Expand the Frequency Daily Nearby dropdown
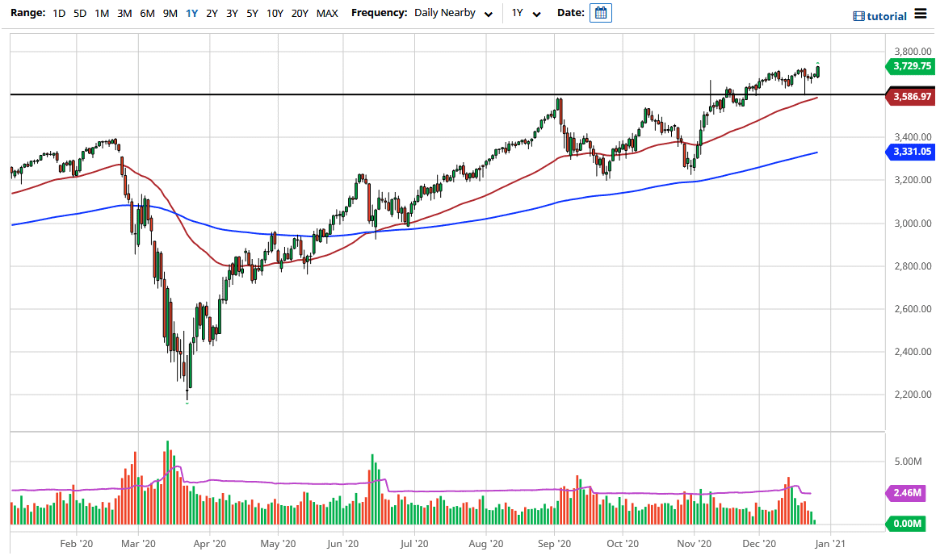The height and width of the screenshot is (560, 936). 452,14
